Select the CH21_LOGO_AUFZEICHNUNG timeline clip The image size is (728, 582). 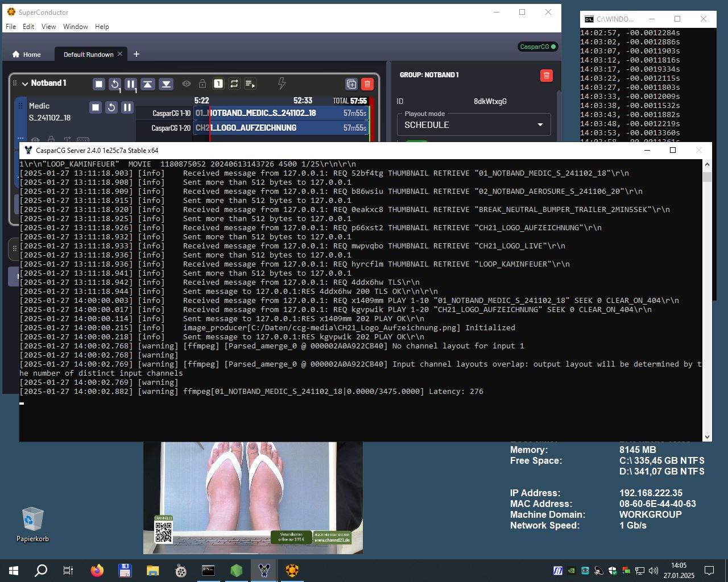click(x=281, y=128)
